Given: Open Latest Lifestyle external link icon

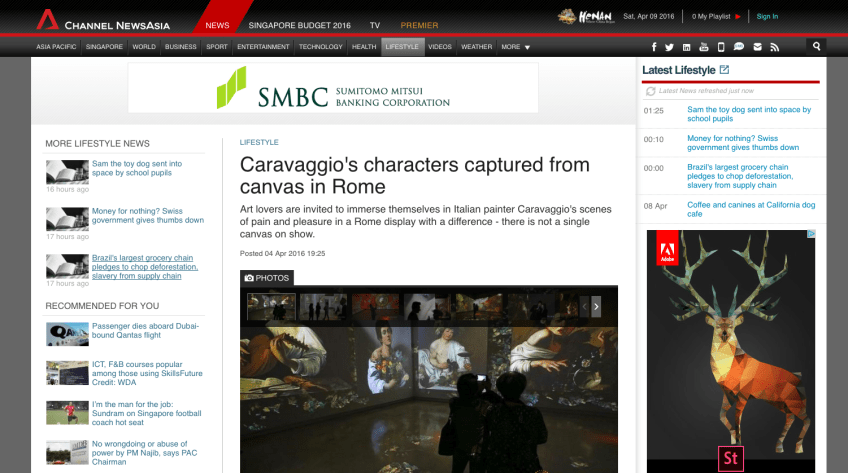Looking at the screenshot, I should (725, 70).
